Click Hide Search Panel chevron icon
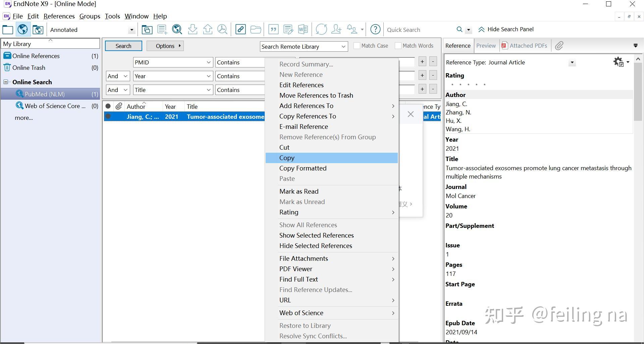644x344 pixels. coord(481,30)
